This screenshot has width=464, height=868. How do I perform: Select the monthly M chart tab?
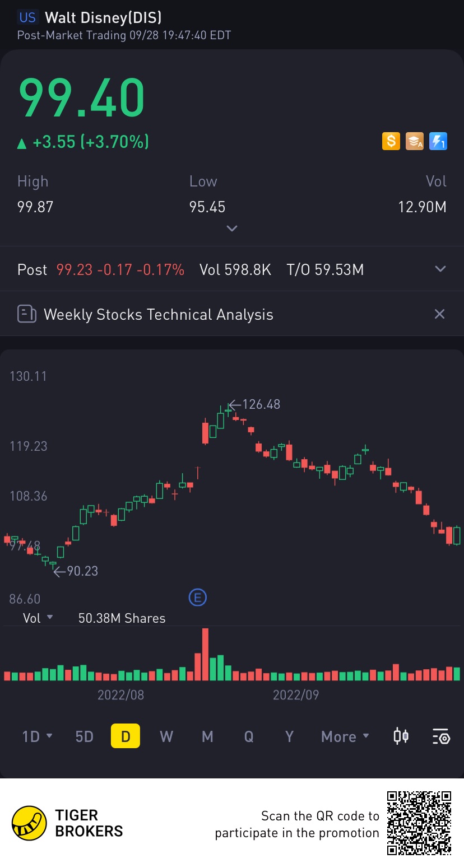207,736
